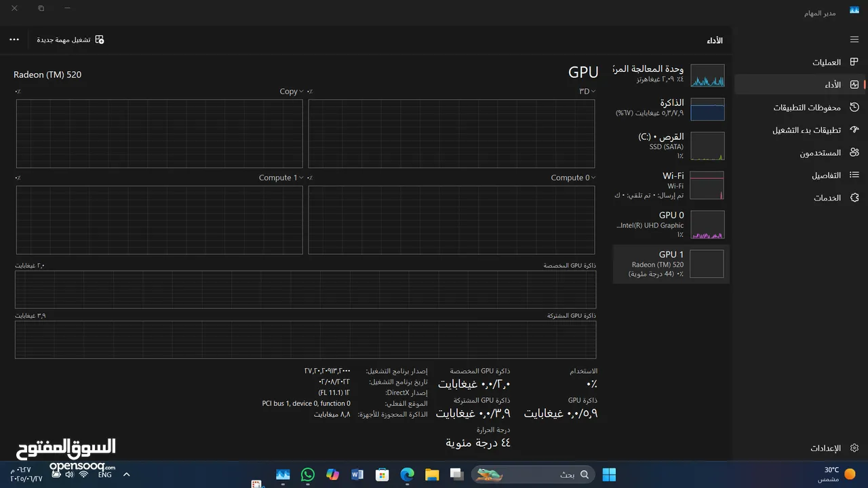Open the Users (المستخدمون) page
Screen dimensions: 868x488
click(800, 152)
